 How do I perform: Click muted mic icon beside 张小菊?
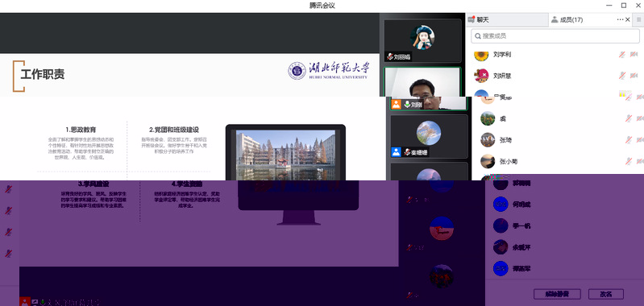pyautogui.click(x=629, y=161)
